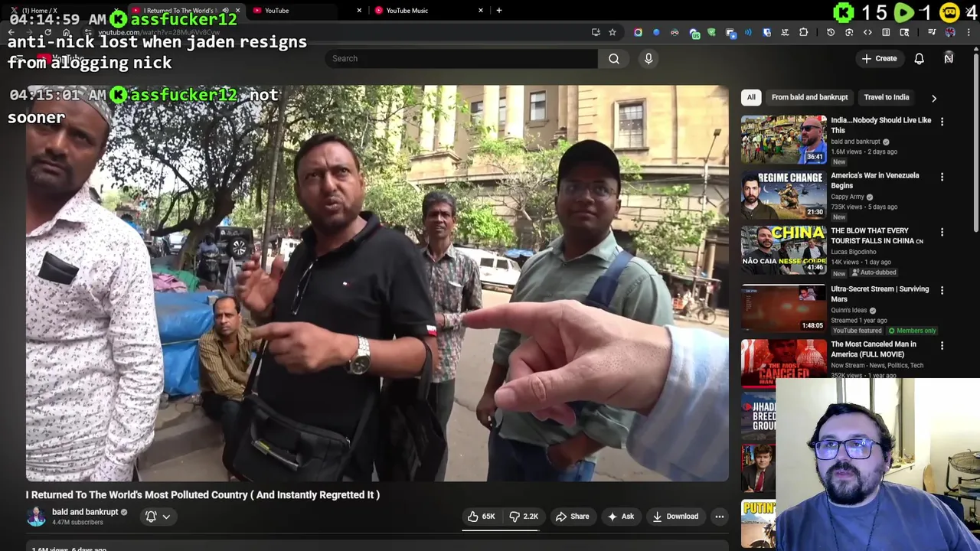Screen dimensions: 980x551
Task: Start voice search with the microphone icon
Action: pyautogui.click(x=648, y=58)
